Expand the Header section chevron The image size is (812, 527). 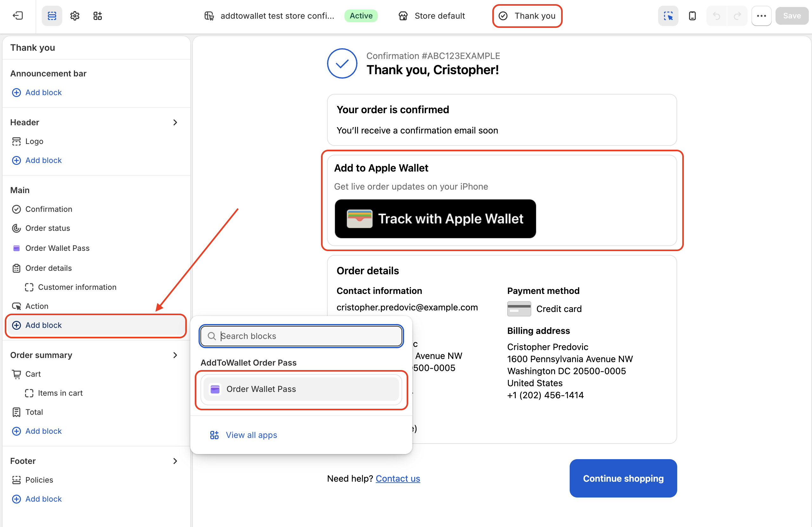175,122
